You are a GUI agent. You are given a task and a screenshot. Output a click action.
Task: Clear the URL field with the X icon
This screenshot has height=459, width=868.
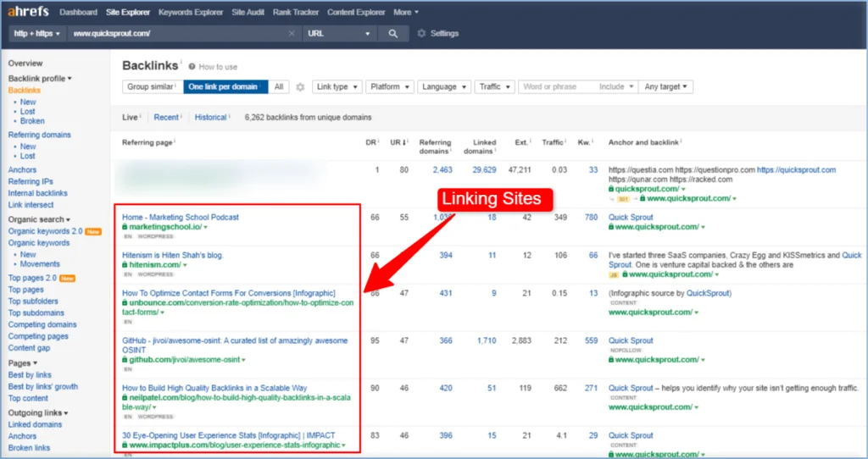click(292, 34)
